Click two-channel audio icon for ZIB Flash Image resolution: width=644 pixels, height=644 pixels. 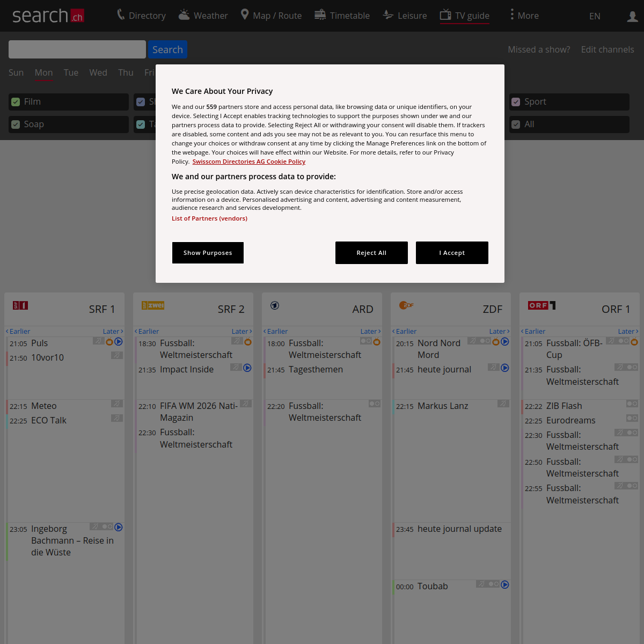click(632, 404)
